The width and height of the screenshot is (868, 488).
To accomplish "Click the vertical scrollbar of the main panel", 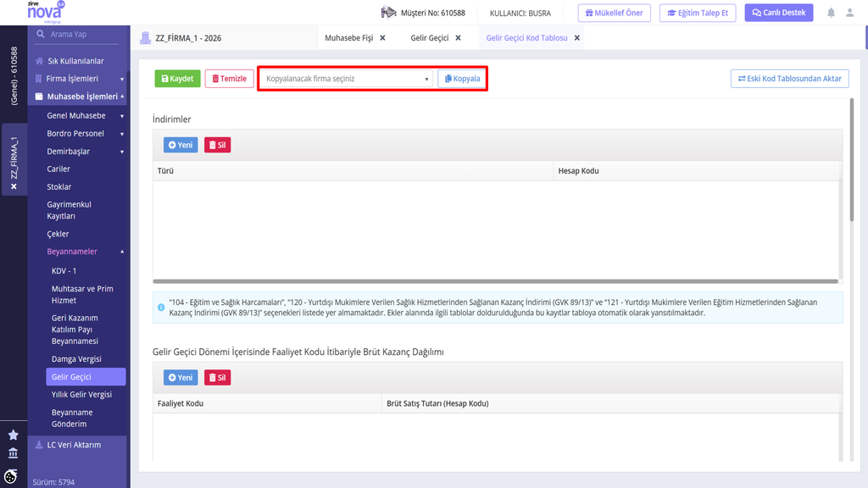I will pyautogui.click(x=851, y=160).
